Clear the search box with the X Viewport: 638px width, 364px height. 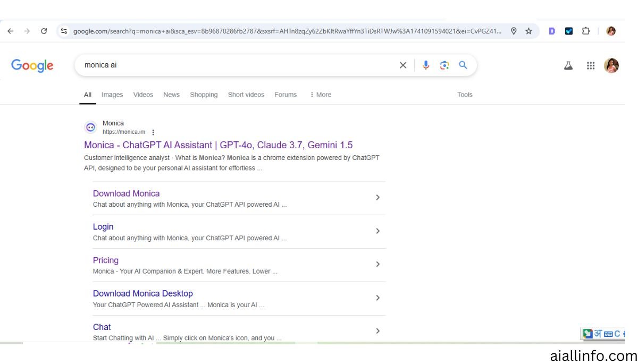[403, 65]
